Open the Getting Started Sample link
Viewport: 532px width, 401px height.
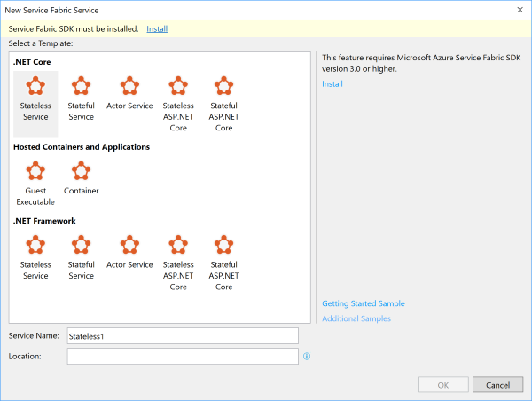click(364, 303)
